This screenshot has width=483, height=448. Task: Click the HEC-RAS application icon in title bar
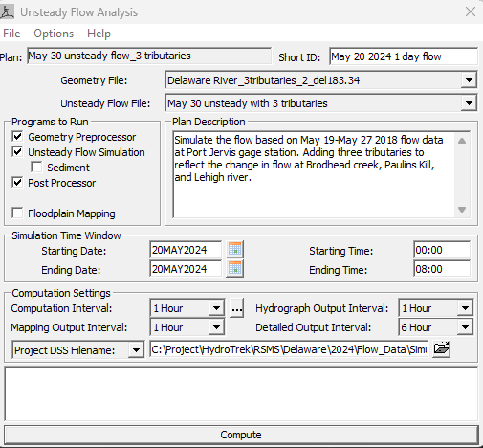tap(7, 11)
